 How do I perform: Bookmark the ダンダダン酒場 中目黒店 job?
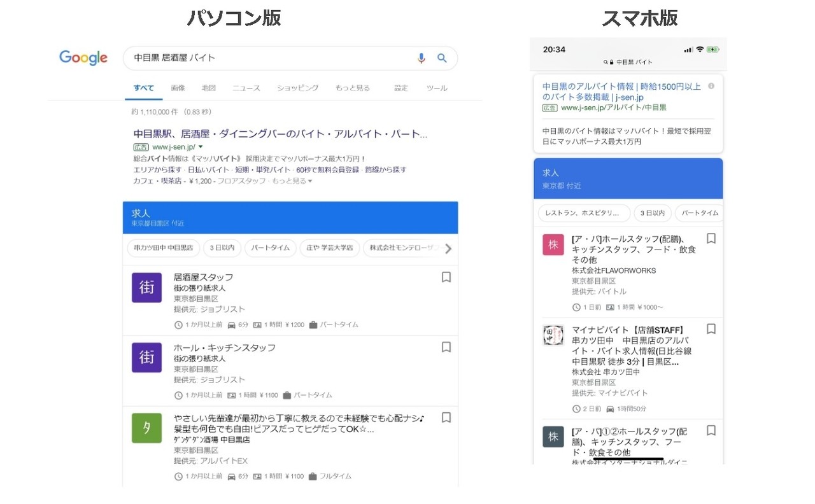446,417
